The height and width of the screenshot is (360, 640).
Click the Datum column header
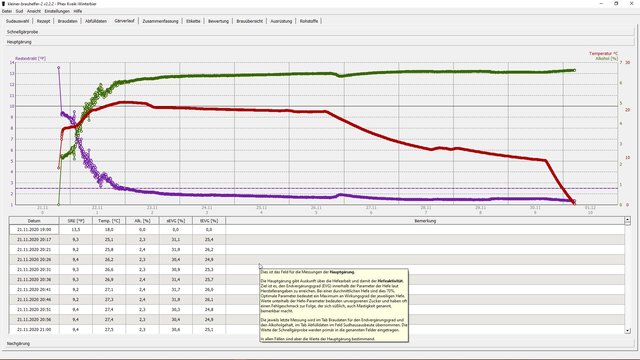coord(34,221)
